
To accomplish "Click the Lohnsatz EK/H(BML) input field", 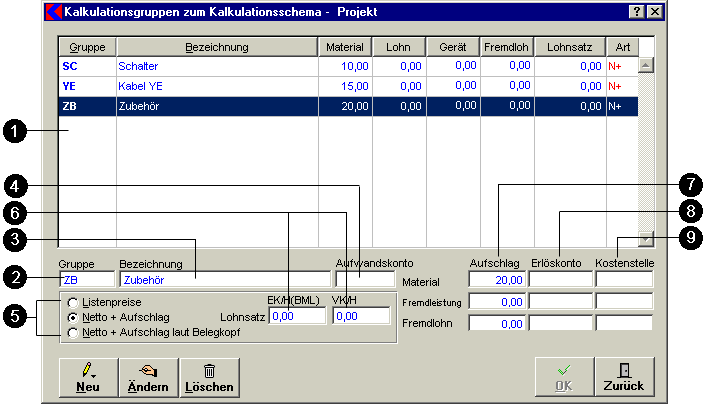I will pos(297,316).
